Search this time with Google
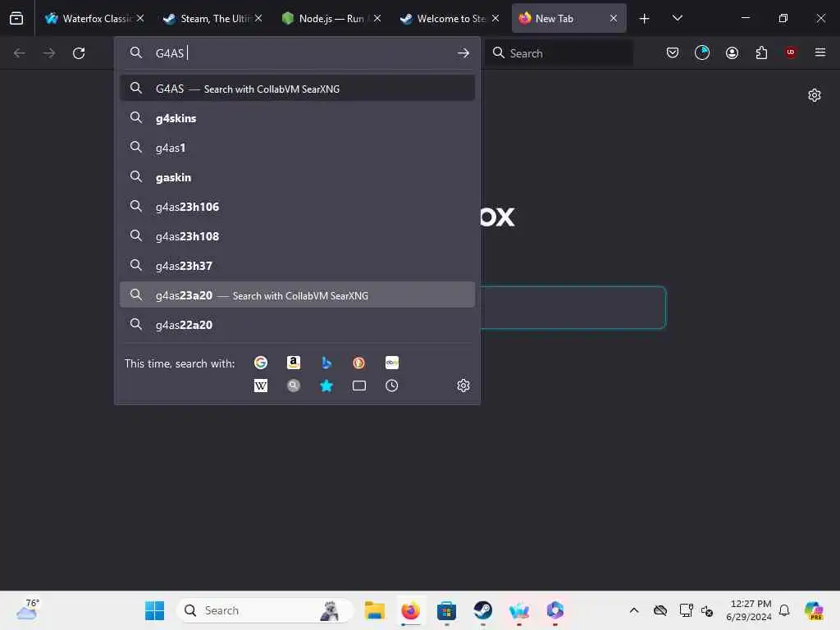Viewport: 840px width, 630px height. (x=261, y=363)
